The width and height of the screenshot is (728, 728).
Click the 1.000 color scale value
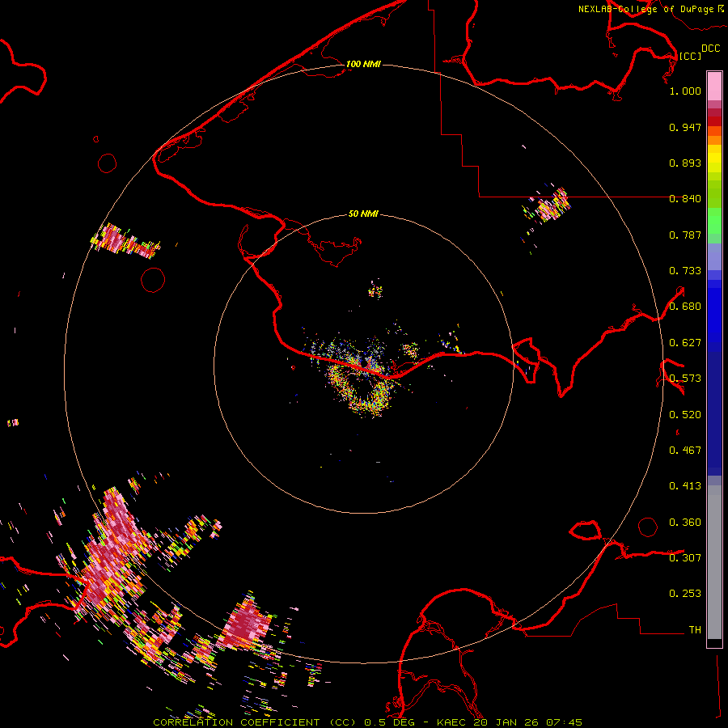click(685, 91)
